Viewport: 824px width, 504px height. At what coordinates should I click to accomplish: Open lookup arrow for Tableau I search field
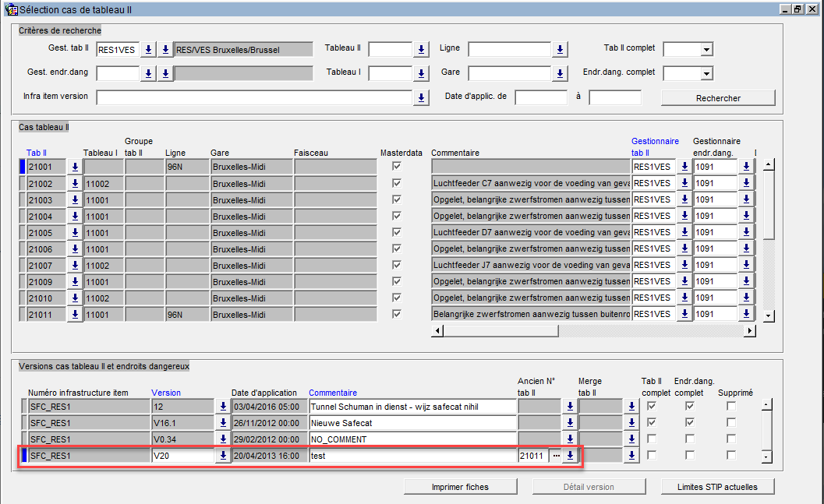pyautogui.click(x=421, y=73)
